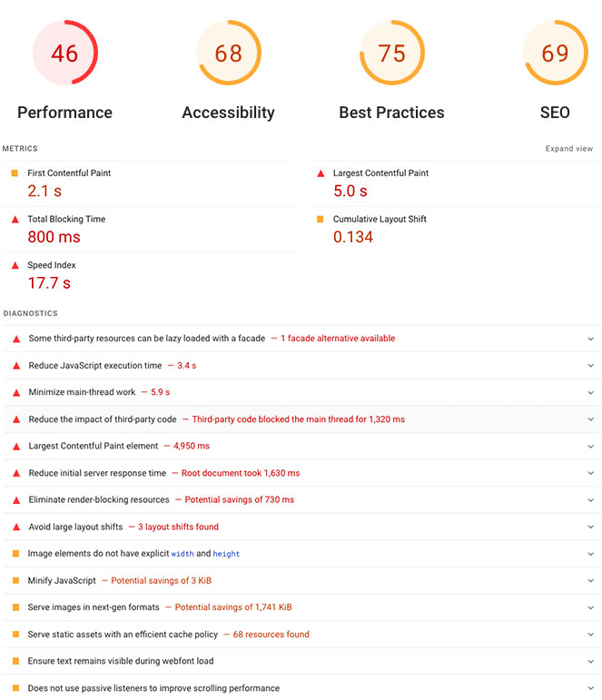Click the orange square on the Image elements row
Screen dimensions: 602x700
pos(15,554)
